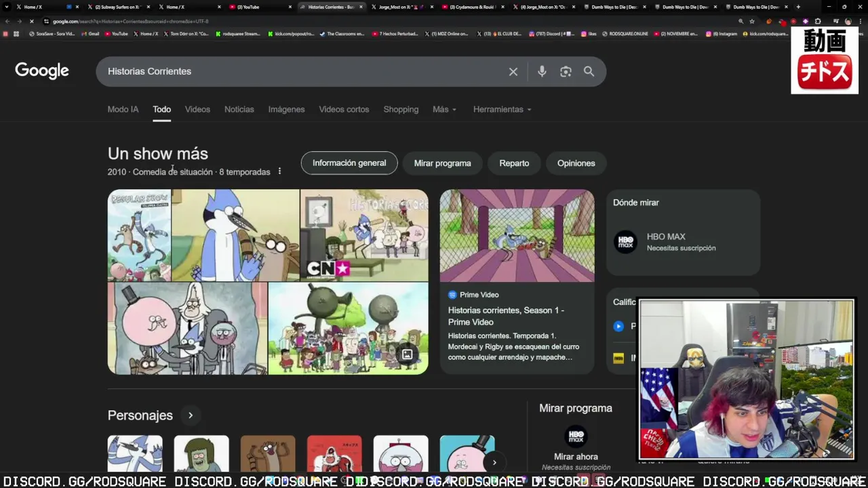Open the Rigby character thumbnail
Image resolution: width=868 pixels, height=488 pixels.
268,453
